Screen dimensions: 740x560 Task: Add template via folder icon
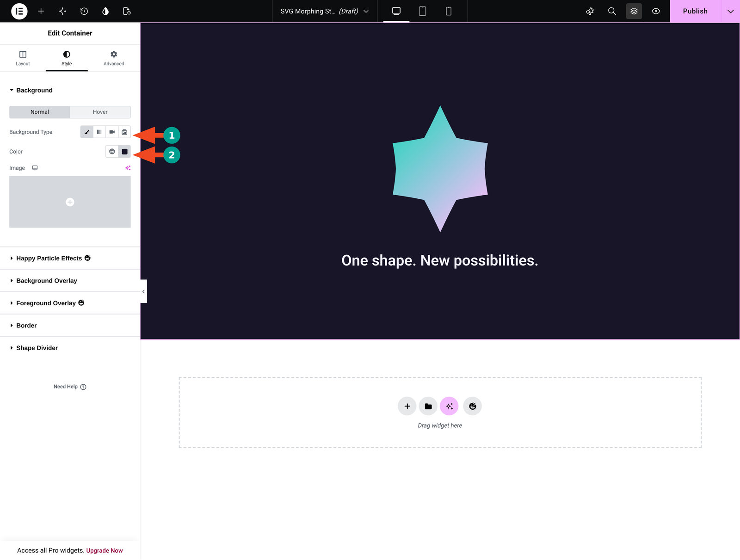tap(428, 406)
